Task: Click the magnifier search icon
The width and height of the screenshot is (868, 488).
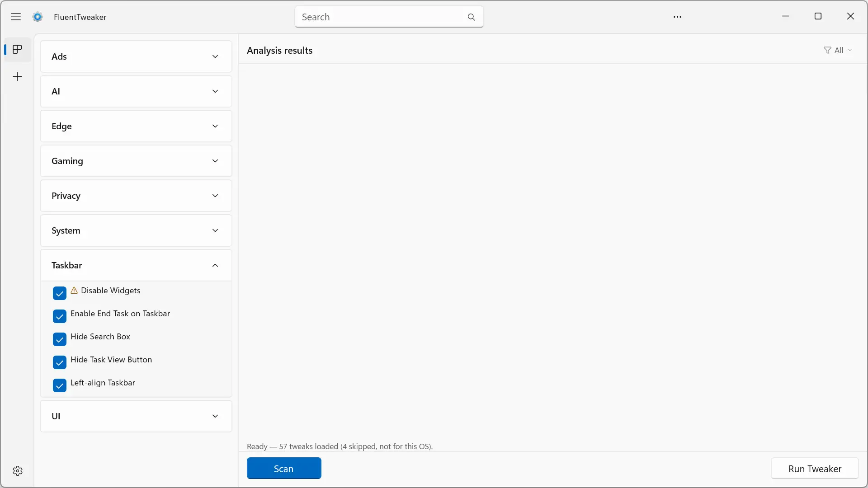Action: click(471, 17)
